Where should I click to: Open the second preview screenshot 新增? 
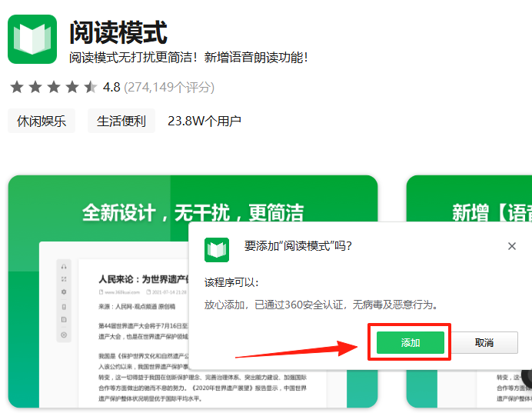tap(469, 291)
